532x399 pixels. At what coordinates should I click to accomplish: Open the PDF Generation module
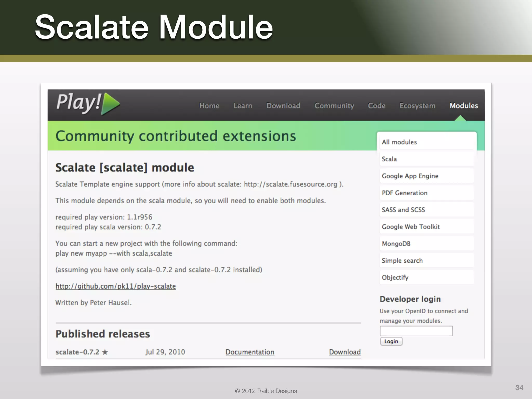[x=427, y=193]
